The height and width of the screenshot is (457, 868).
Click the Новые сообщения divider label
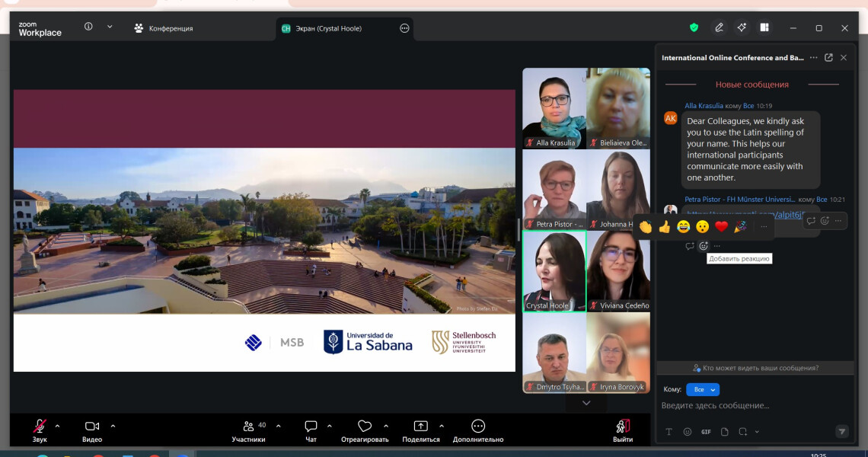pyautogui.click(x=752, y=85)
